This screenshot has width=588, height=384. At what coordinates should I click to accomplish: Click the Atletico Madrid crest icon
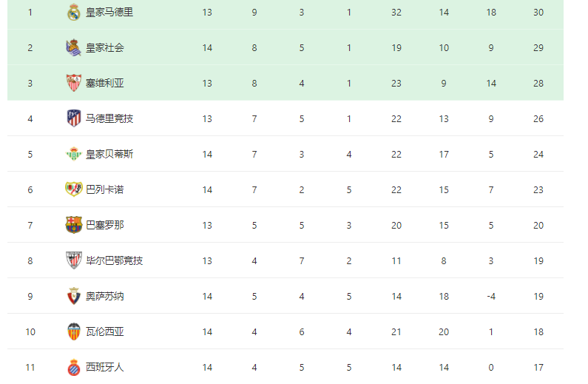click(x=74, y=118)
